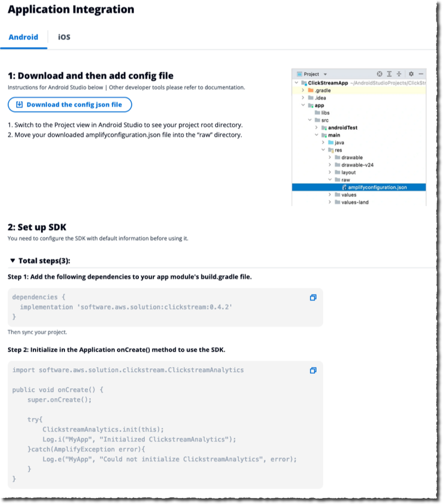Collapse the raw folder chevron

click(330, 179)
